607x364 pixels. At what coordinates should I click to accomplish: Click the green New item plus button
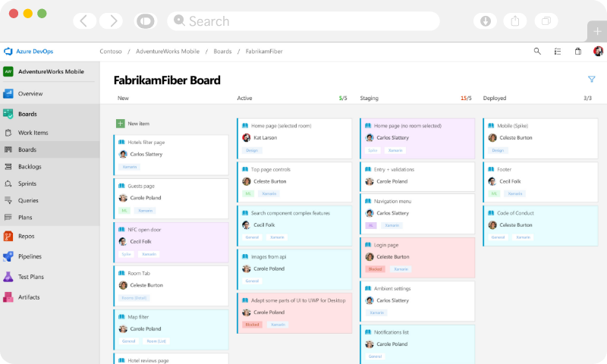121,123
